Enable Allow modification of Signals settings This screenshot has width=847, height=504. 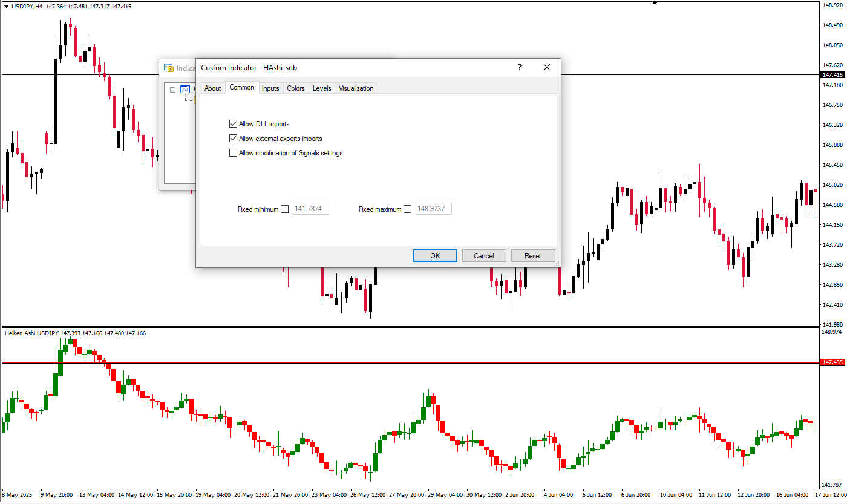(234, 153)
